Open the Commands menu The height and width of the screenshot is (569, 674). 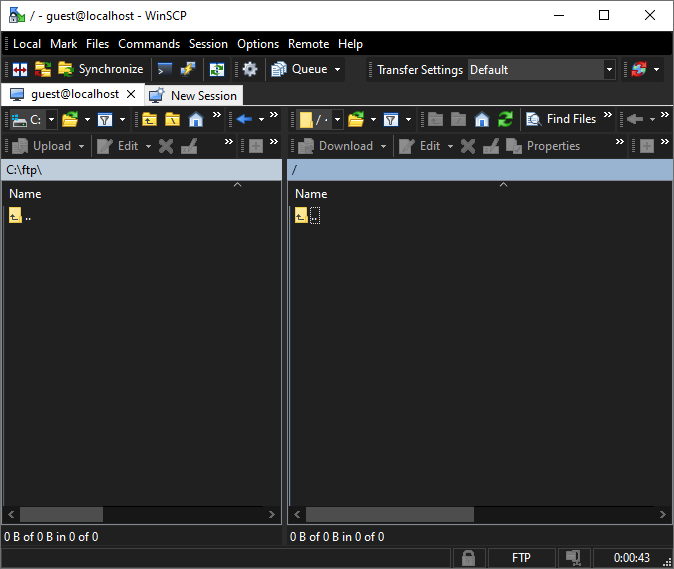tap(149, 44)
